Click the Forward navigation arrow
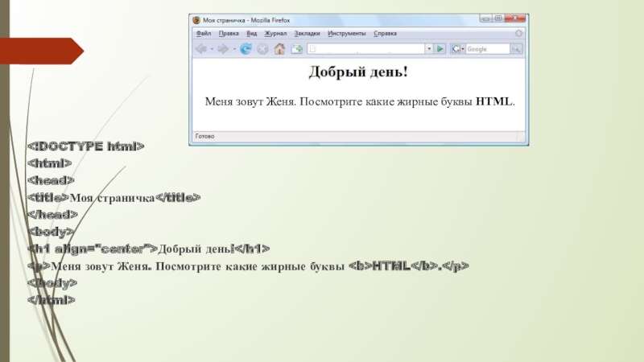The image size is (644, 362). (x=223, y=49)
